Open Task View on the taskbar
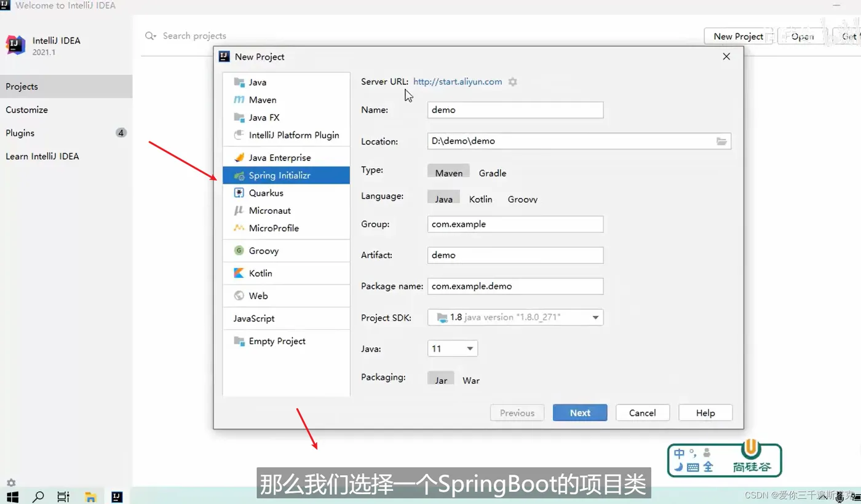The width and height of the screenshot is (861, 504). click(63, 497)
